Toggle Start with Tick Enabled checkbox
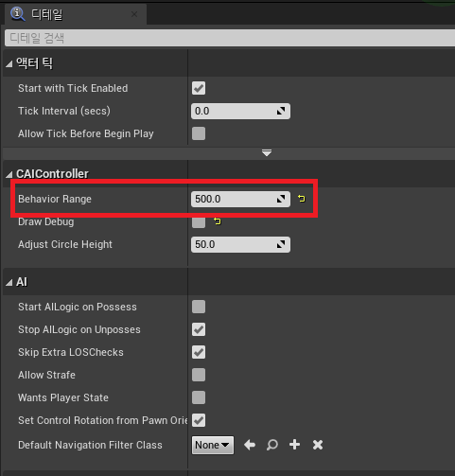 click(199, 88)
